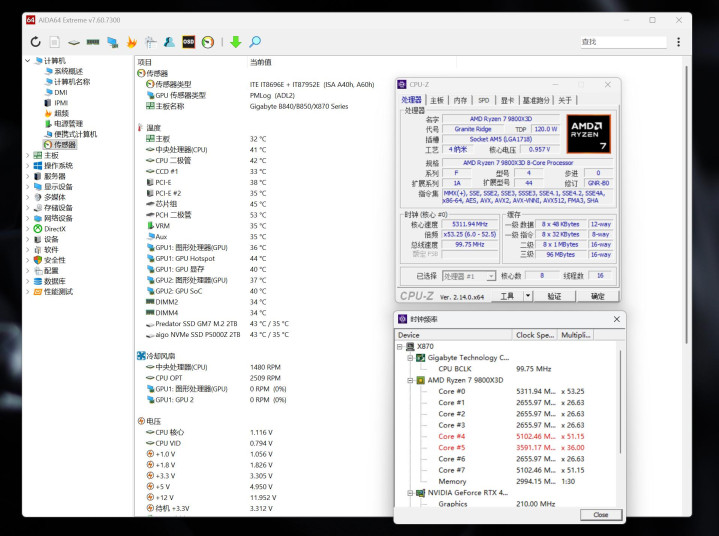Switch to the 内存 tab in CPU-Z
Screen dimensions: 719x536
tap(459, 100)
